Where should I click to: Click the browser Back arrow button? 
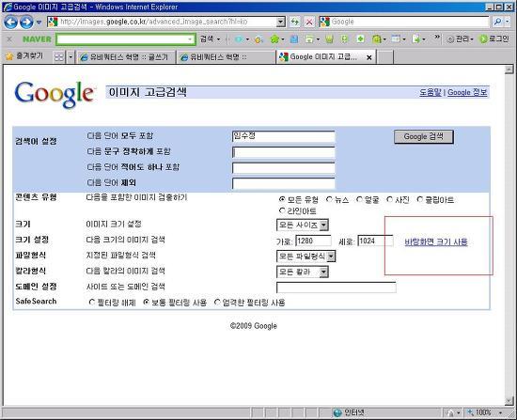[10, 23]
